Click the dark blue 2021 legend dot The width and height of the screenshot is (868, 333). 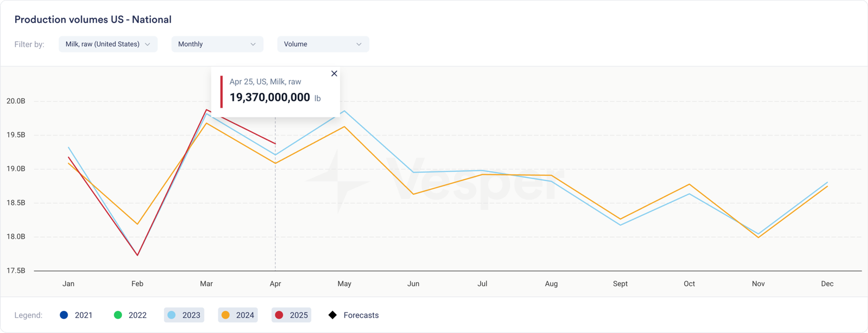[x=64, y=315]
